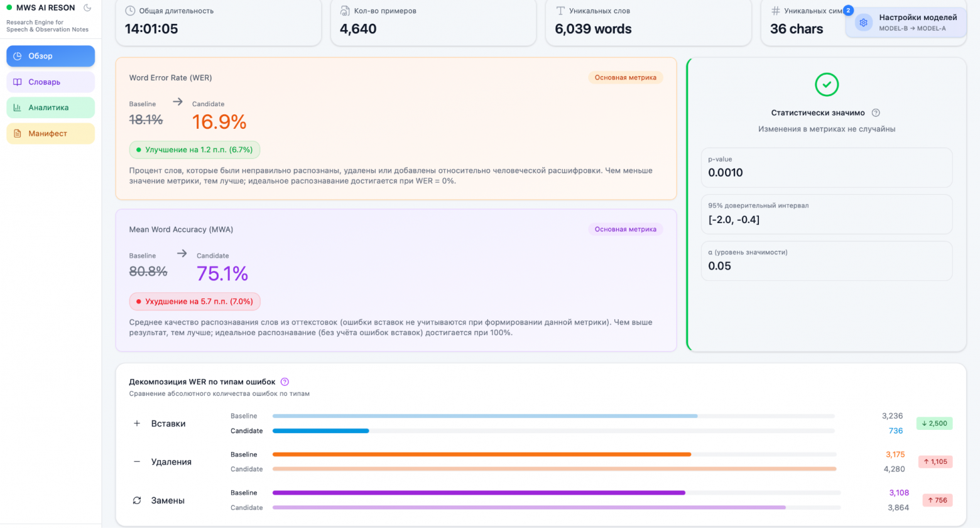Click the significance level 0.05 value
The image size is (980, 528).
click(719, 266)
